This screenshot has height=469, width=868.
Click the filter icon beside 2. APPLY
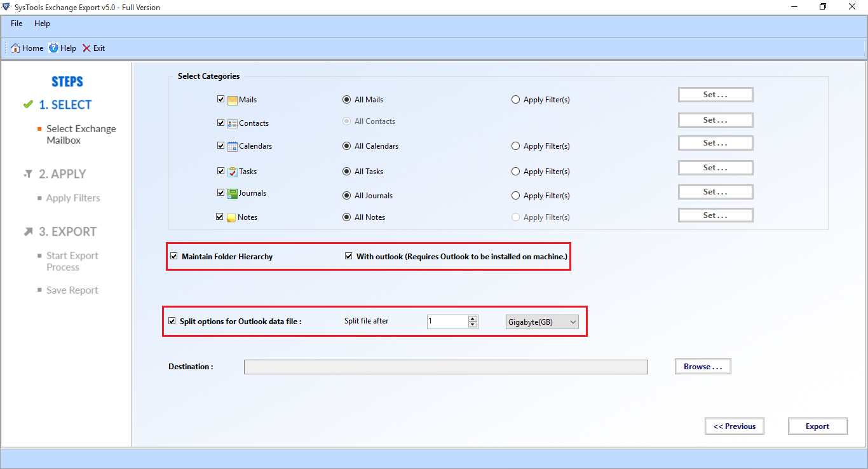coord(28,173)
